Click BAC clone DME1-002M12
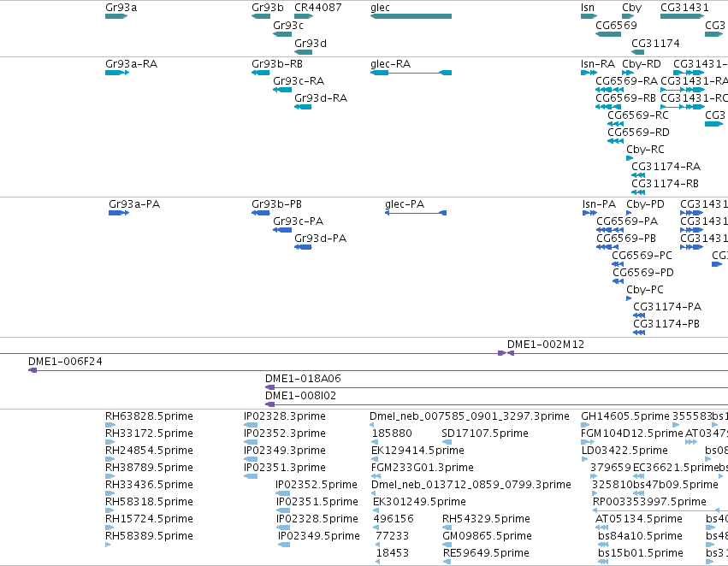The width and height of the screenshot is (728, 566). tap(618, 353)
